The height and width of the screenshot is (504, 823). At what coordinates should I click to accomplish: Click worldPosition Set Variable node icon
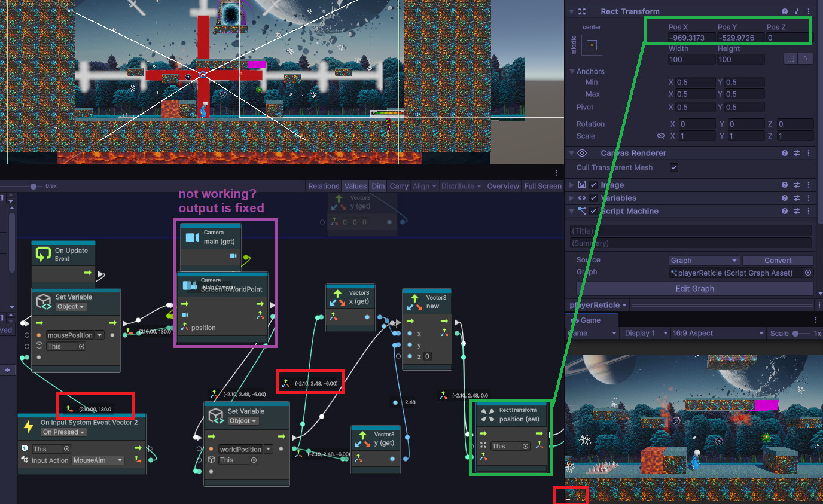point(215,416)
